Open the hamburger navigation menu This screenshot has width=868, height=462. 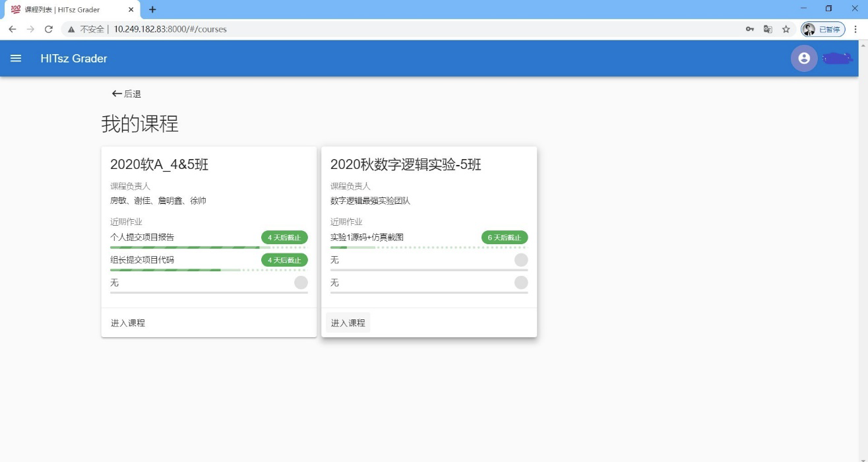(x=16, y=58)
